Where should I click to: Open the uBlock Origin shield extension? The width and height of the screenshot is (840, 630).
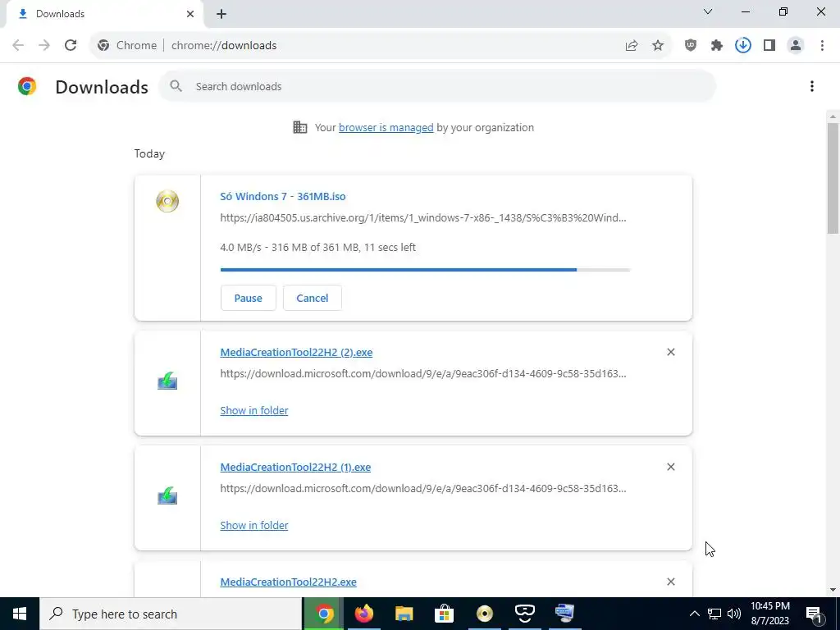click(691, 46)
